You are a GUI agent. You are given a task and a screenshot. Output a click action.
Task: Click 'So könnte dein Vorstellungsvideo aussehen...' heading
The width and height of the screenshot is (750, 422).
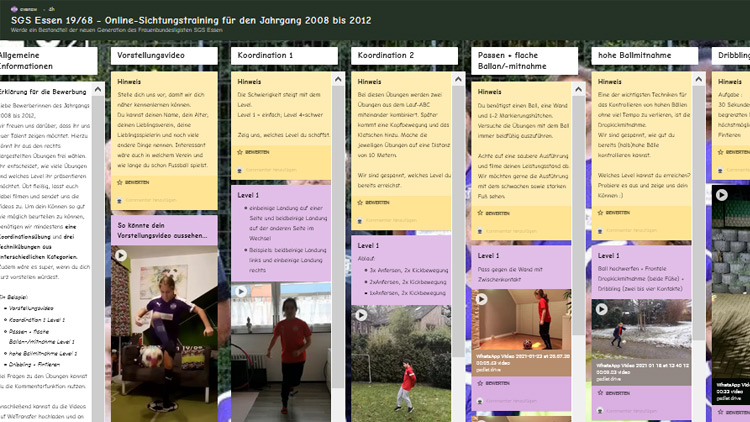coord(162,230)
